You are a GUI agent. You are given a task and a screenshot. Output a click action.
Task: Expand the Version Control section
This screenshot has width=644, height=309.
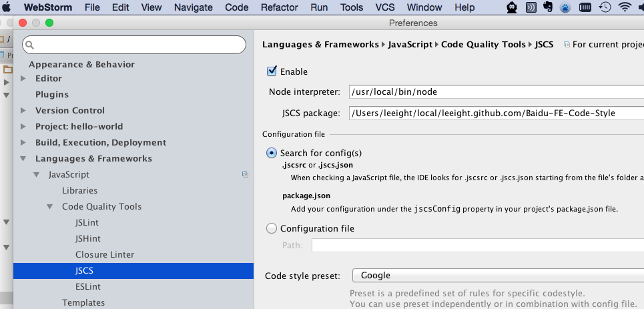coord(23,111)
